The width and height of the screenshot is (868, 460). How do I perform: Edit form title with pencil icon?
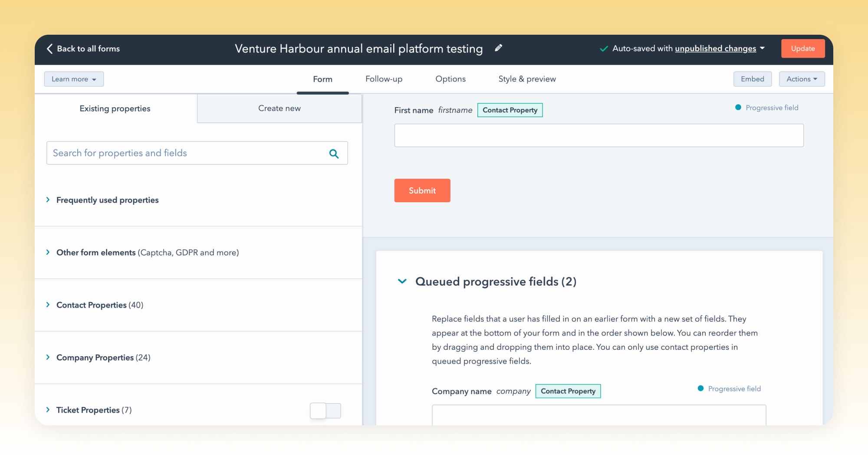click(x=498, y=48)
